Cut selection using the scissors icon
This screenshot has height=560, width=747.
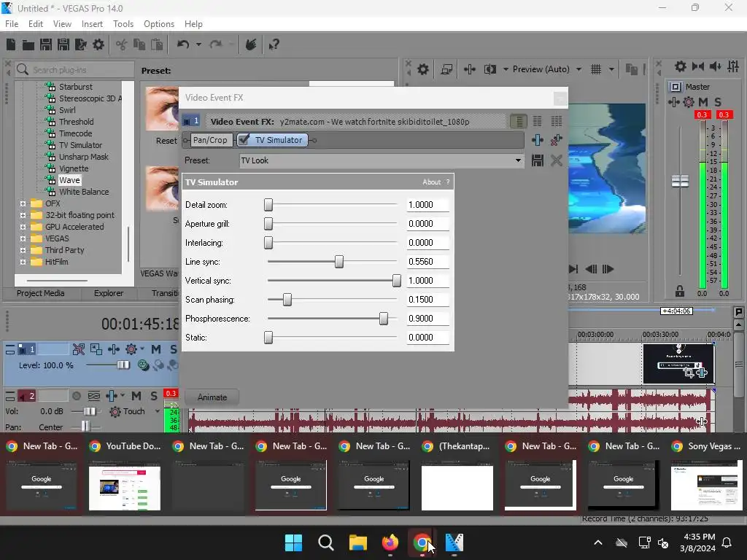pyautogui.click(x=122, y=44)
